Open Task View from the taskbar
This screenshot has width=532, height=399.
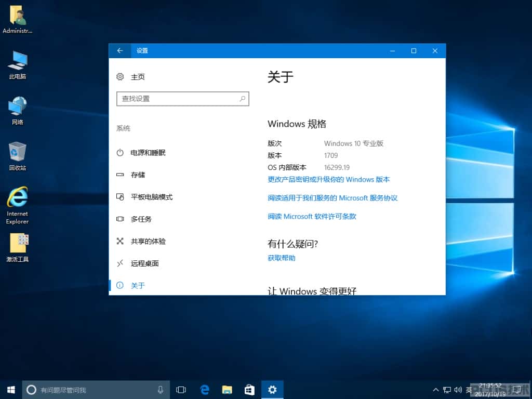click(x=181, y=390)
